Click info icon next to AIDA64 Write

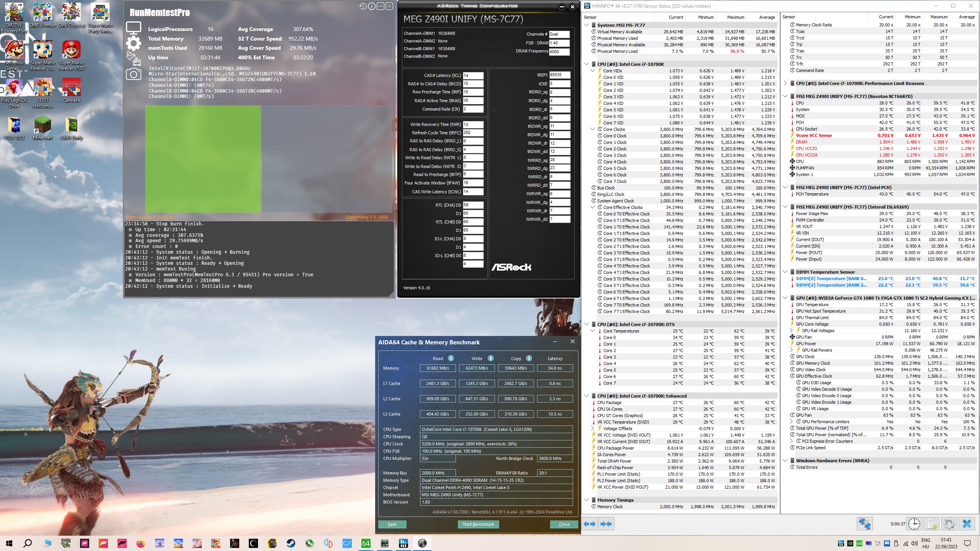pyautogui.click(x=491, y=358)
